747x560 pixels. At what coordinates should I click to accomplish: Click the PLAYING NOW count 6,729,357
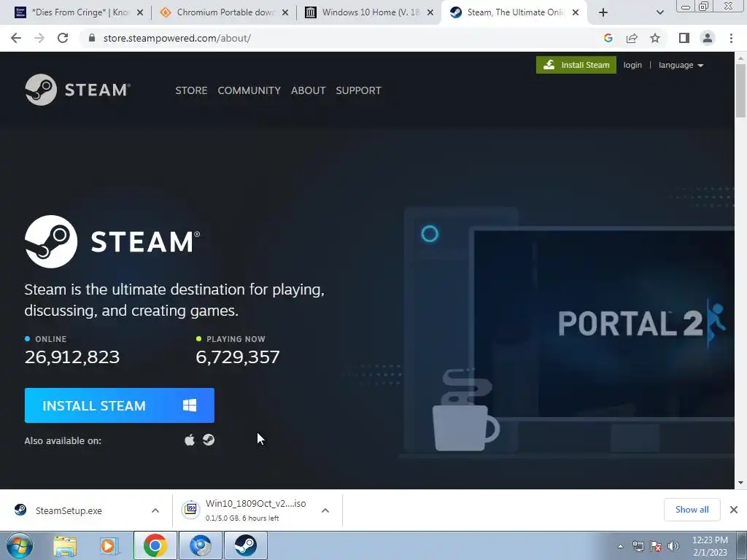237,357
